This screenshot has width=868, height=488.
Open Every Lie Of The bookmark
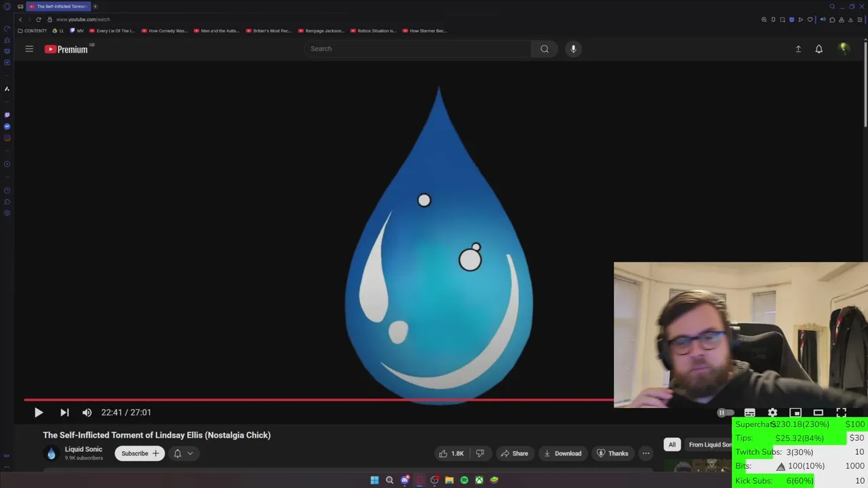pos(112,30)
